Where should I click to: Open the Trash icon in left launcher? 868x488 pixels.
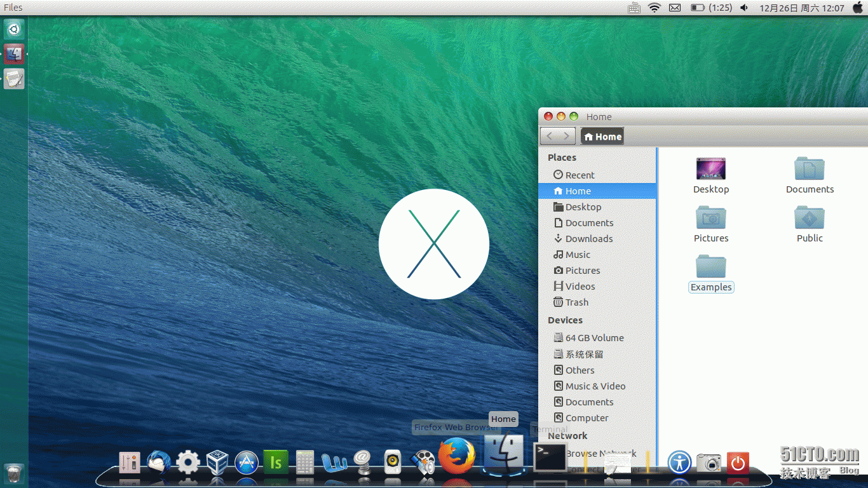click(14, 473)
